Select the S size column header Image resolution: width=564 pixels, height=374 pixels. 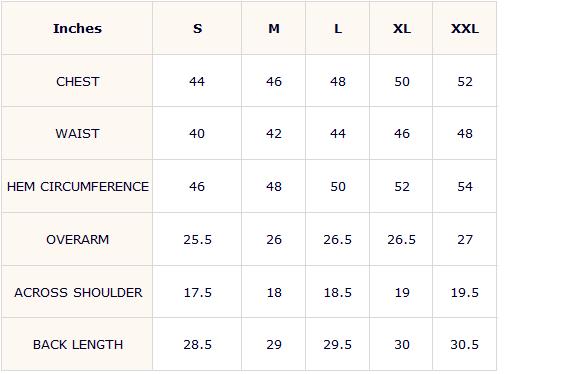(197, 28)
